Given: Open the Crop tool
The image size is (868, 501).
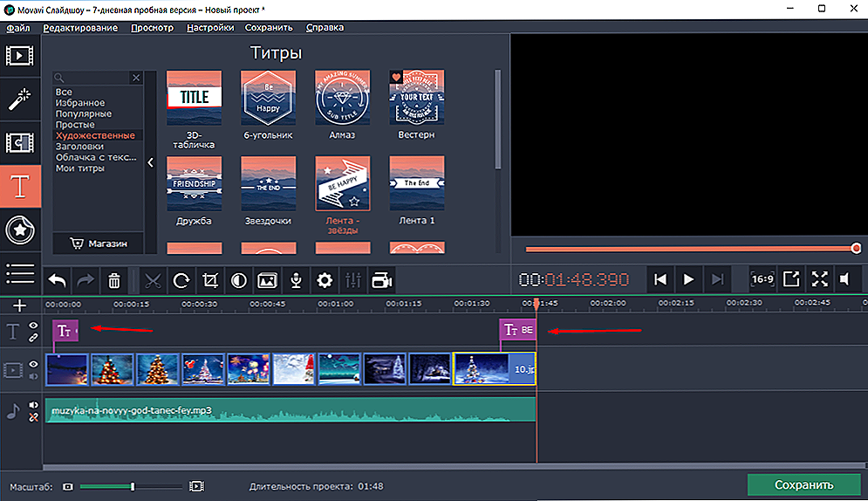Looking at the screenshot, I should tap(210, 281).
